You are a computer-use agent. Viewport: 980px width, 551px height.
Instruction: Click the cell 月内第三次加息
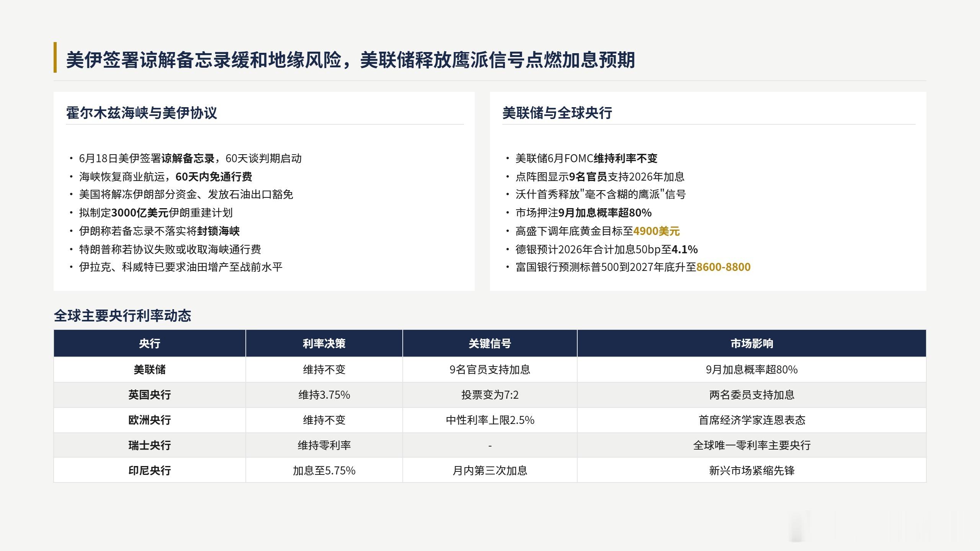point(490,470)
